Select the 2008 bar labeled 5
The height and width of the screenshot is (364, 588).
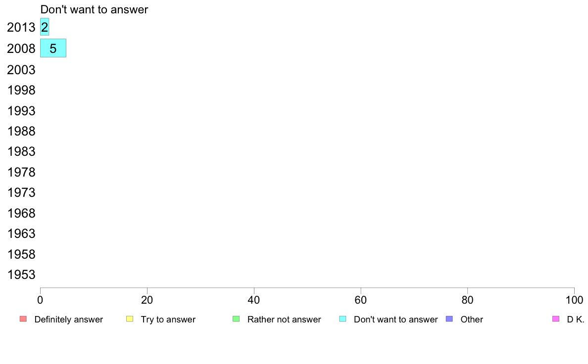[x=53, y=48]
